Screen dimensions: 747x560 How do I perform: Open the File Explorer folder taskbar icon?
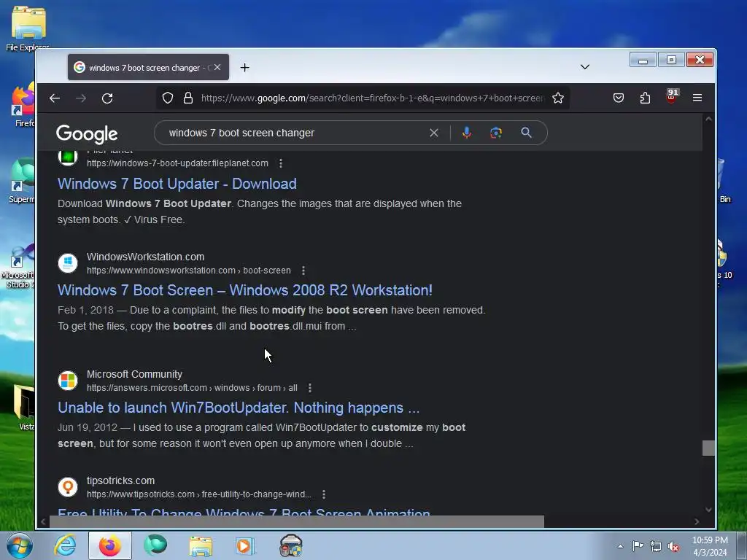[201, 546]
